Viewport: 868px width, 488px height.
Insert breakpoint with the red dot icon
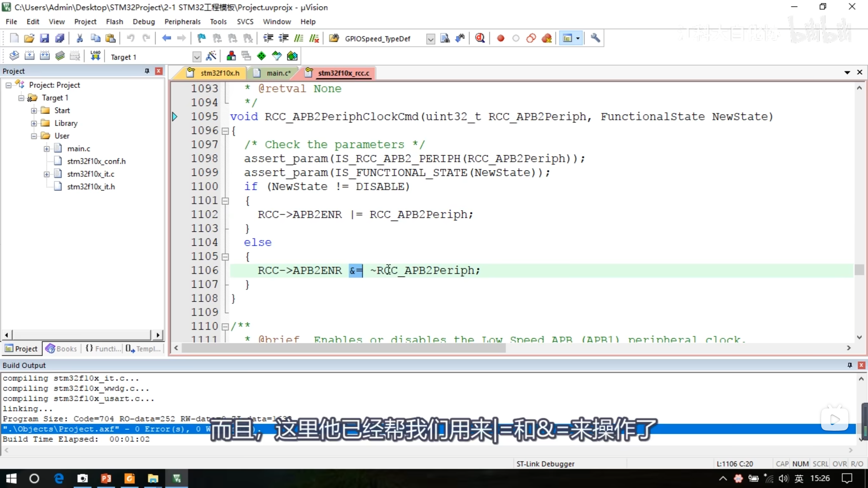[x=500, y=38]
